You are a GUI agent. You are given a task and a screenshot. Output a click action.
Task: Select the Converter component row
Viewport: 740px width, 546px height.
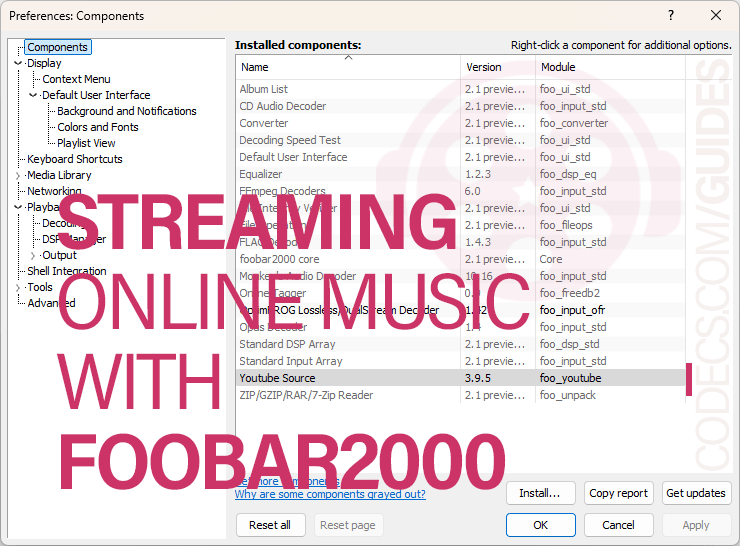coord(461,123)
